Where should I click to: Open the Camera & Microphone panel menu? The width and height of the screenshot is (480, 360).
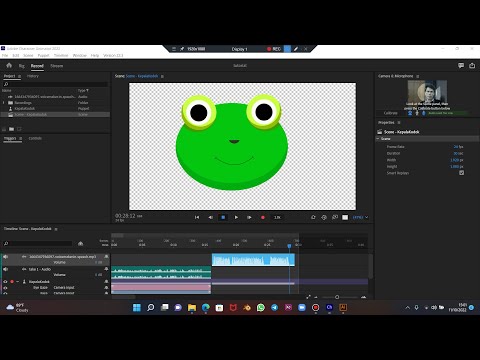[418, 76]
